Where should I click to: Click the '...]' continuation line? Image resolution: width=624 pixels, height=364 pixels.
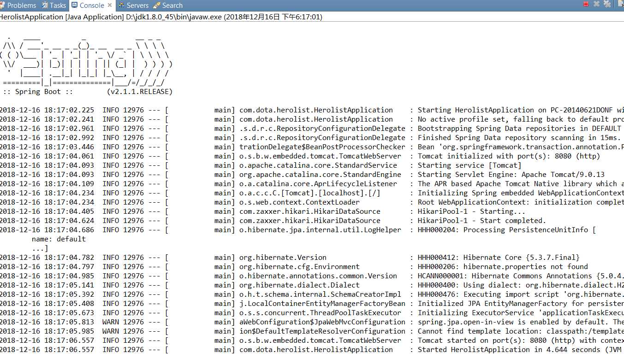coord(40,248)
